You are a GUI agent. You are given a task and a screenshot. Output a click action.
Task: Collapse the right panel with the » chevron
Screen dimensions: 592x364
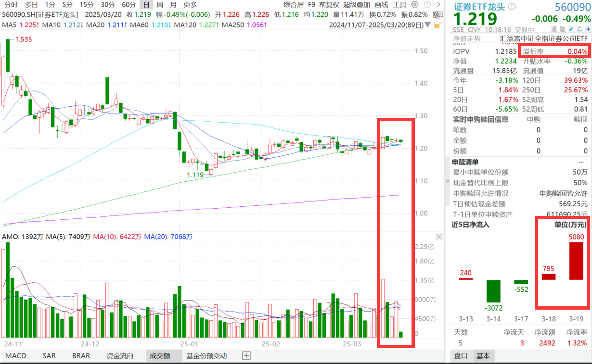[448, 182]
